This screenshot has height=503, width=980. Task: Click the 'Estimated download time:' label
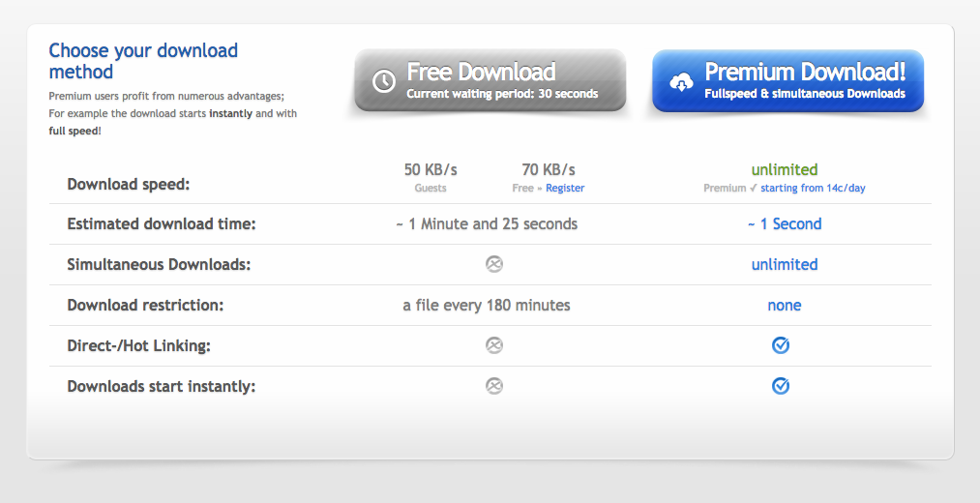click(162, 223)
